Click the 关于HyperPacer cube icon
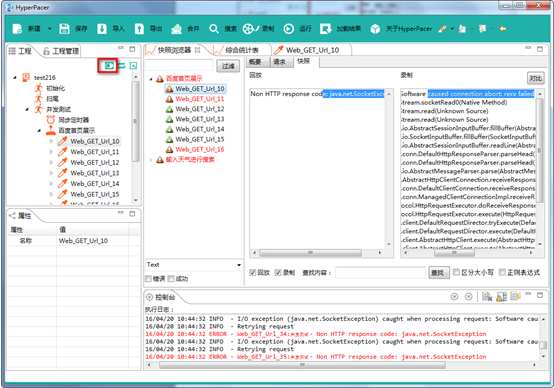This screenshot has height=388, width=554. [375, 29]
